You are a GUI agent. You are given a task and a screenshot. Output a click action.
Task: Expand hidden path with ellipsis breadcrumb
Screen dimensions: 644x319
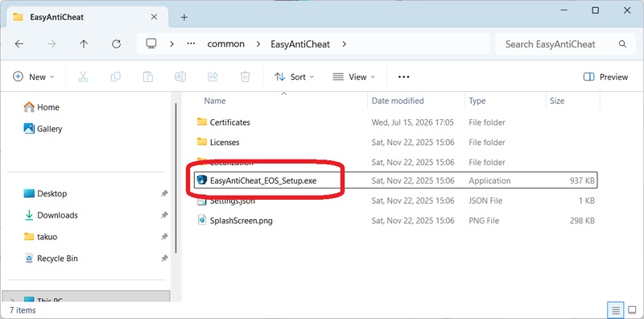[x=191, y=43]
